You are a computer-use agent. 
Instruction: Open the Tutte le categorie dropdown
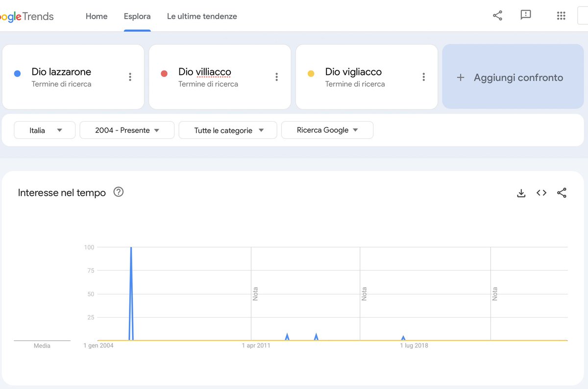click(228, 130)
